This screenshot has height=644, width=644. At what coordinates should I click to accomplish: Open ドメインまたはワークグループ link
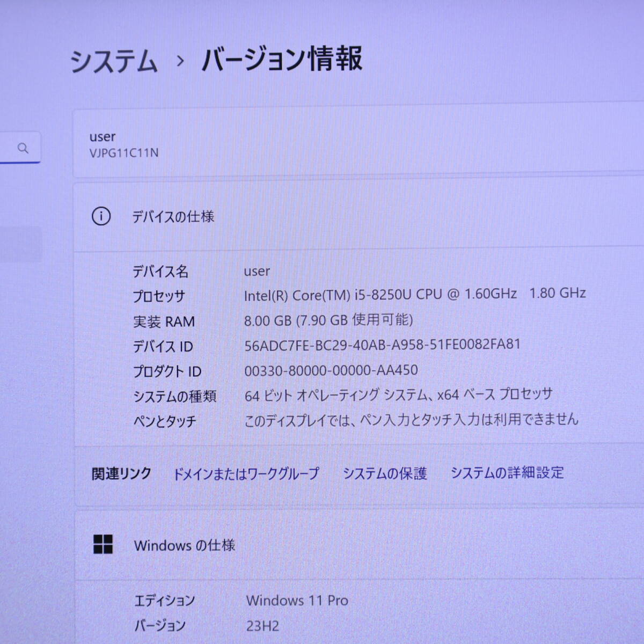[x=246, y=473]
